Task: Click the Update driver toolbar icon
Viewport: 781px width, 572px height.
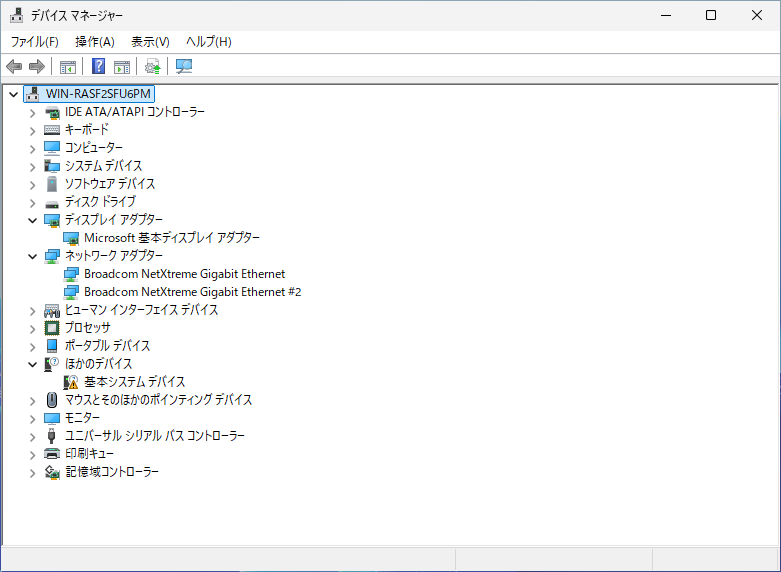Action: (x=152, y=67)
